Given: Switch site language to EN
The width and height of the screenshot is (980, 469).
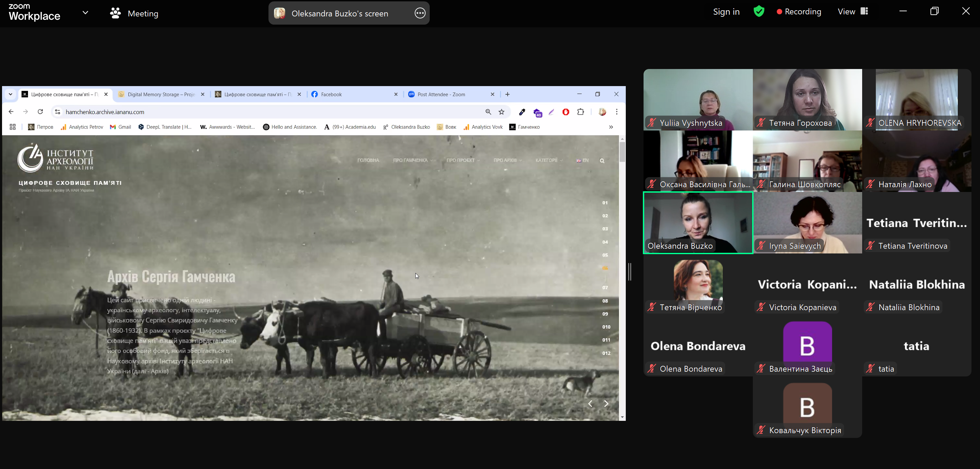Looking at the screenshot, I should [582, 160].
